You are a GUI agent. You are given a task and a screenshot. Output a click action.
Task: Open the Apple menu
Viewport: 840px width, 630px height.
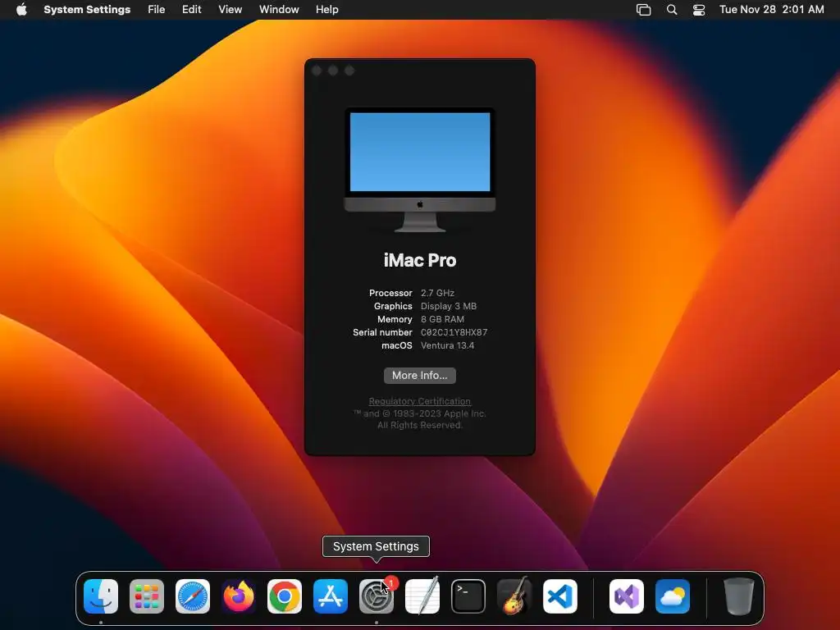tap(21, 10)
